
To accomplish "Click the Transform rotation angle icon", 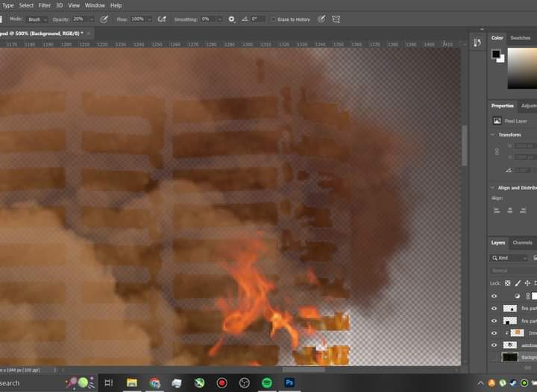I will coord(509,170).
